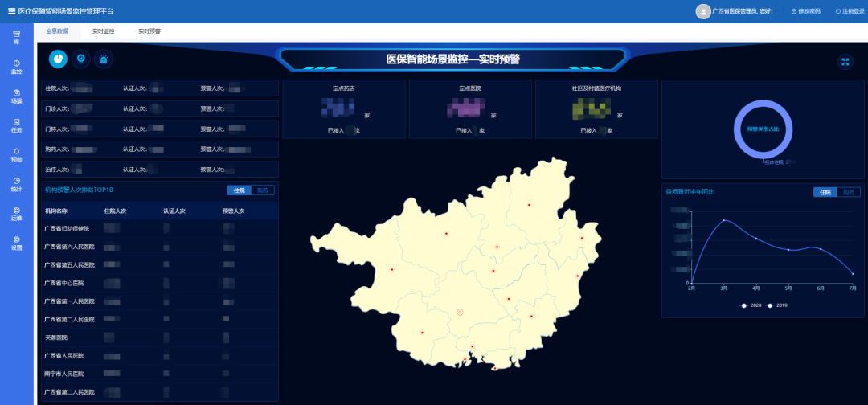Click the alarm siren round icon
Screen dimensions: 868x405
pos(104,59)
